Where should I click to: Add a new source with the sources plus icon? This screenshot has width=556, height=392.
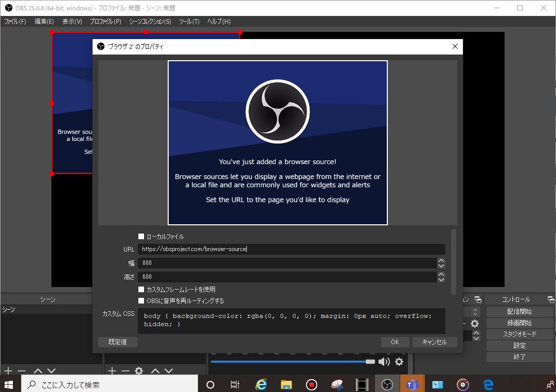112,371
